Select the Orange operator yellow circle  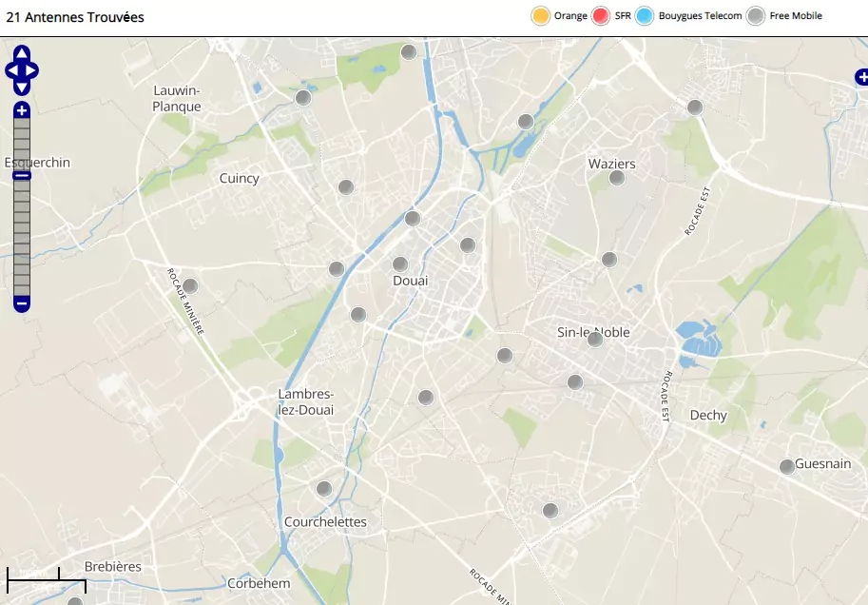[541, 16]
